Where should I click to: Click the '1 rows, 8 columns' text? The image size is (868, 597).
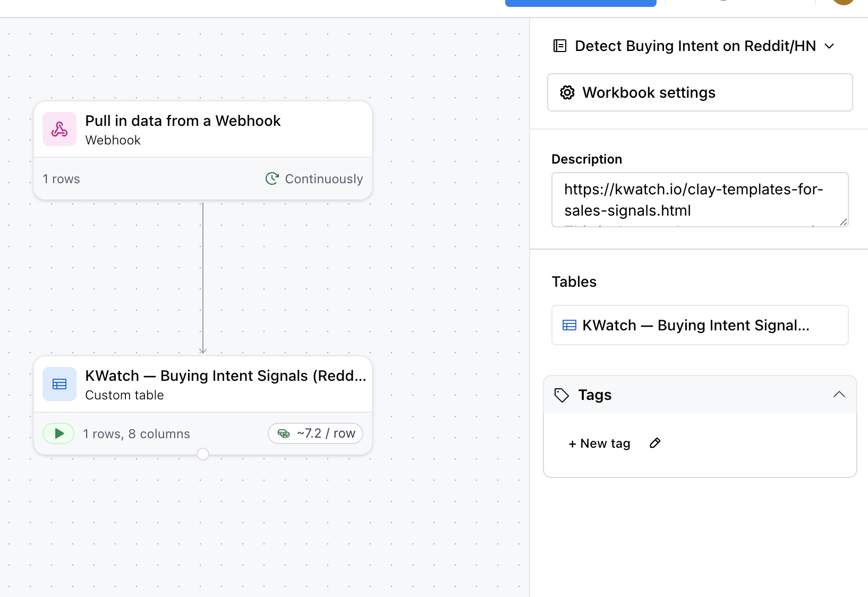pyautogui.click(x=137, y=434)
